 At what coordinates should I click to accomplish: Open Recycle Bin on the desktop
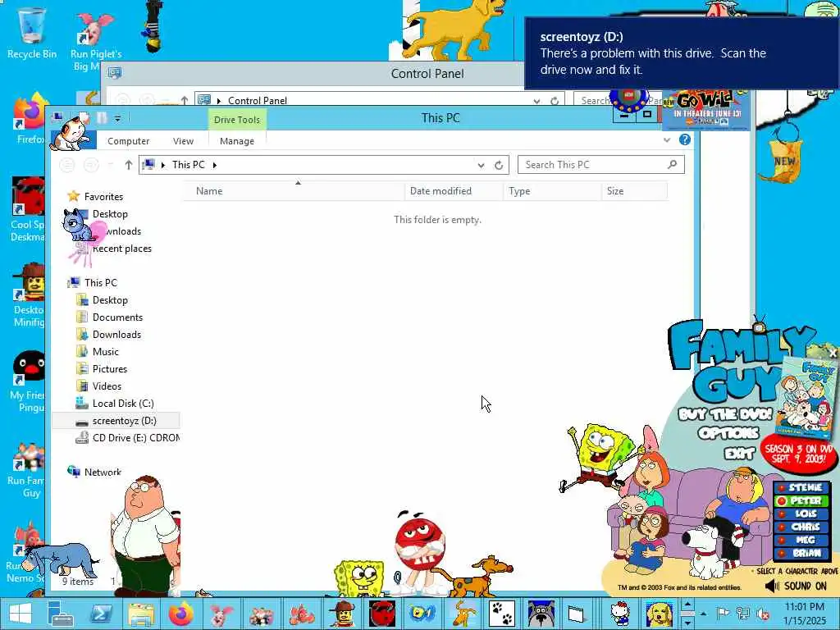click(x=32, y=33)
